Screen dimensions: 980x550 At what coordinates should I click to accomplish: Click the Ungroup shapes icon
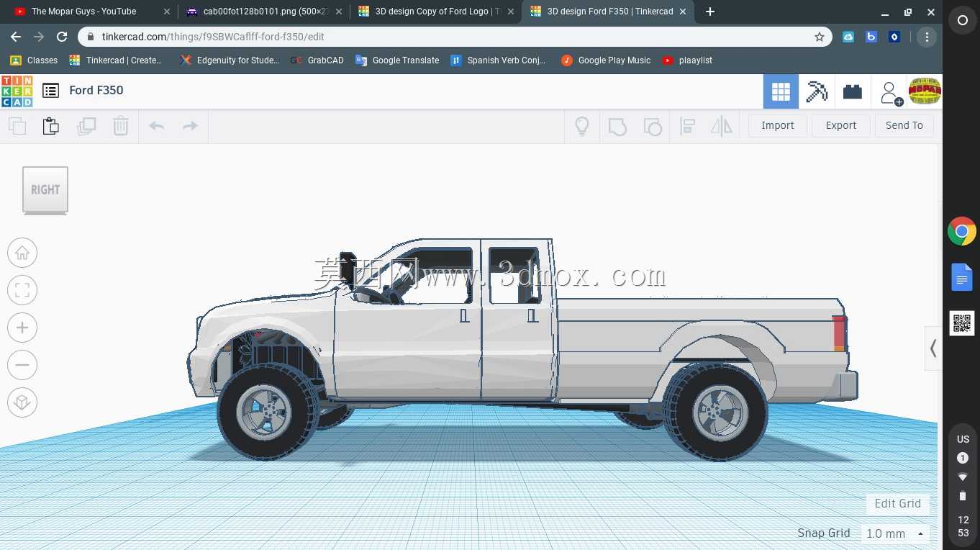[652, 127]
